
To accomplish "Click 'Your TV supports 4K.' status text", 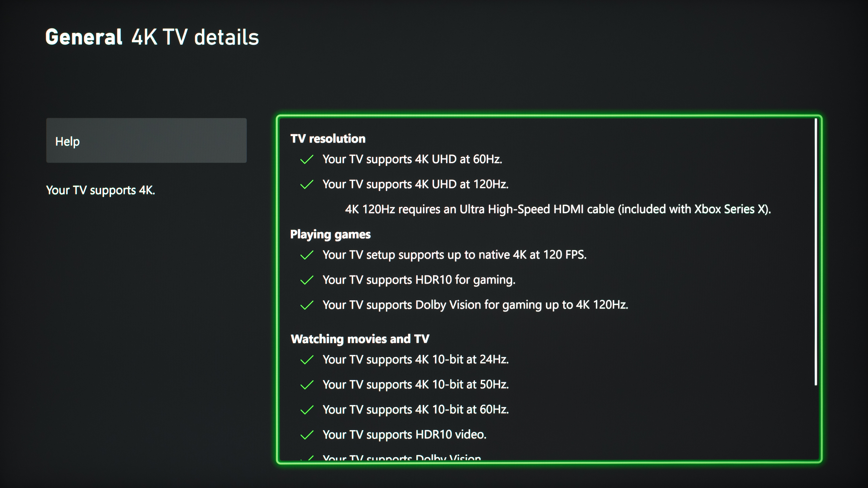I will (100, 190).
